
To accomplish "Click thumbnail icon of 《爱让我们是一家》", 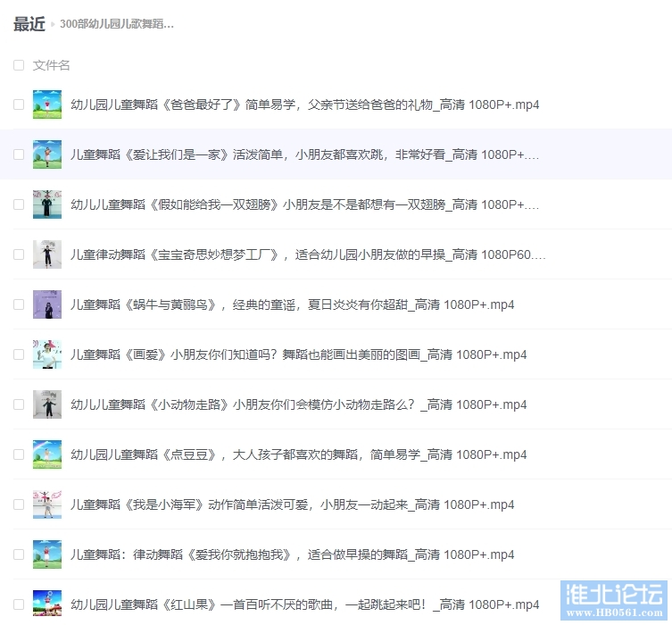I will click(x=46, y=154).
